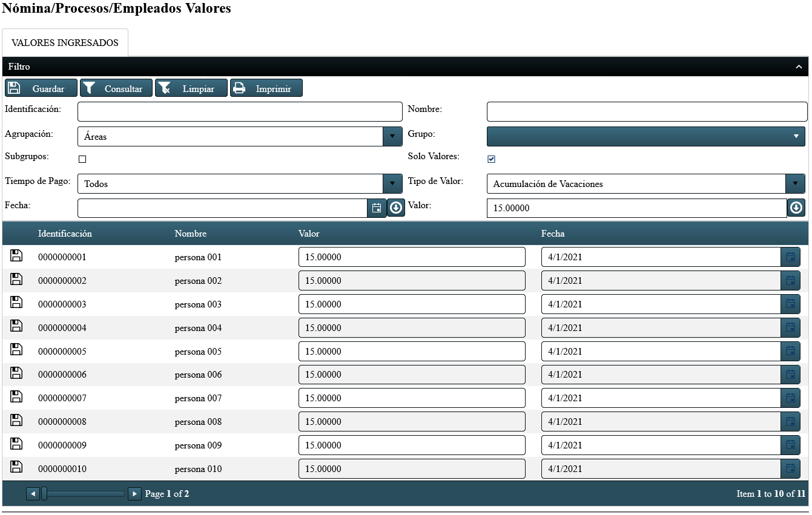812x515 pixels.
Task: Edit the Fecha field for persona 003
Action: tap(661, 304)
